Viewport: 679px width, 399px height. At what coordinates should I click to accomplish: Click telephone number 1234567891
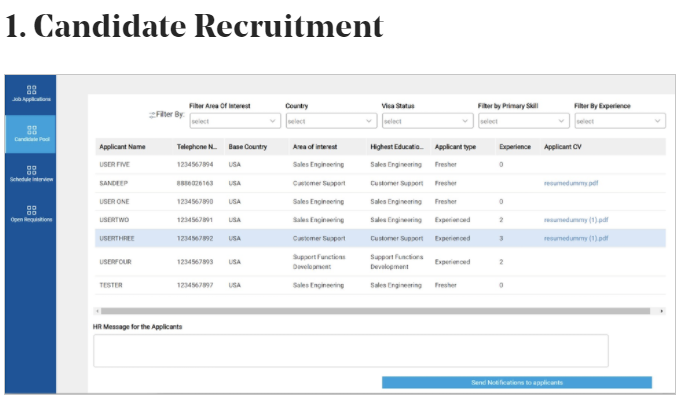tap(195, 220)
